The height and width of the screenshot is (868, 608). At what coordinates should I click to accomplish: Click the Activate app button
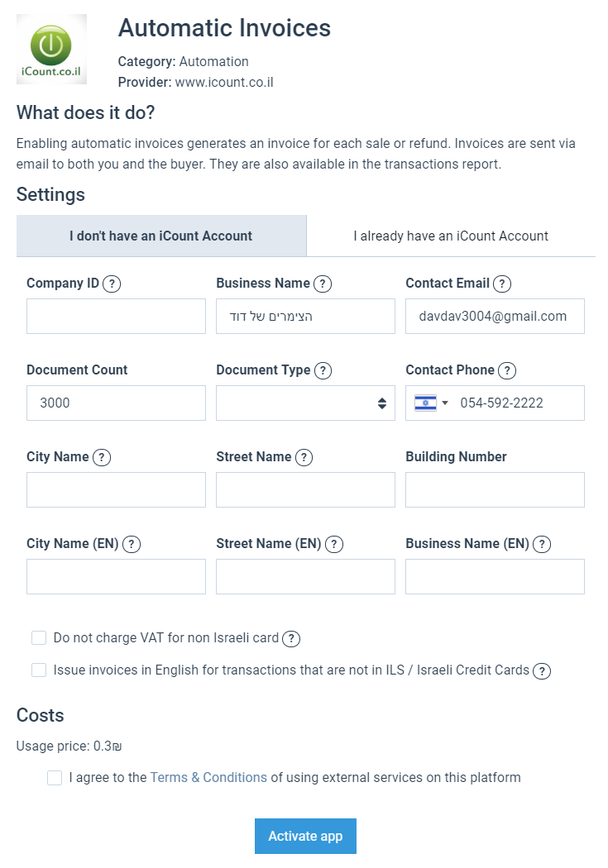305,836
